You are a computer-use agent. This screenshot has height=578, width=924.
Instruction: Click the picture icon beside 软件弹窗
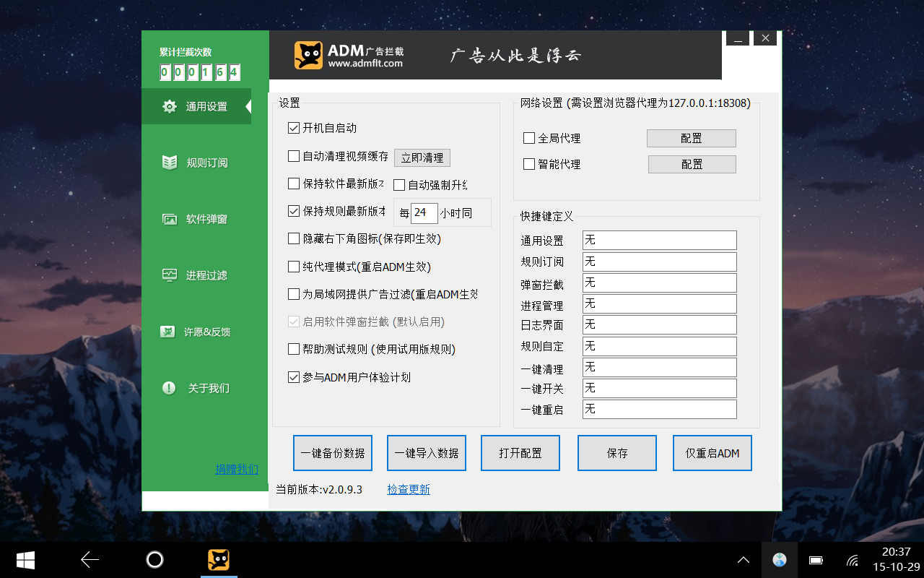pyautogui.click(x=169, y=219)
